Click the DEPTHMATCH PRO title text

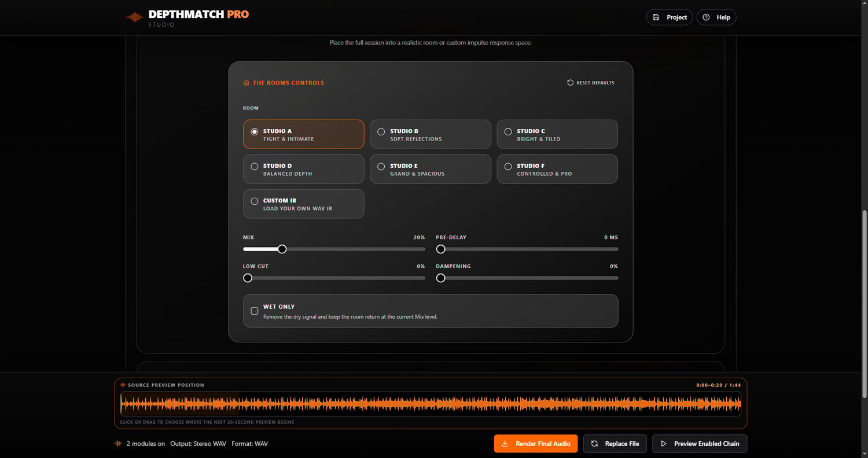pyautogui.click(x=198, y=14)
